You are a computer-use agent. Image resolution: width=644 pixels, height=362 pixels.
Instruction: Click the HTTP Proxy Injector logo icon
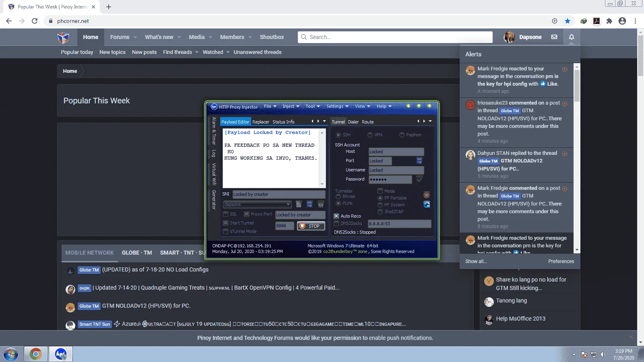[x=214, y=107]
